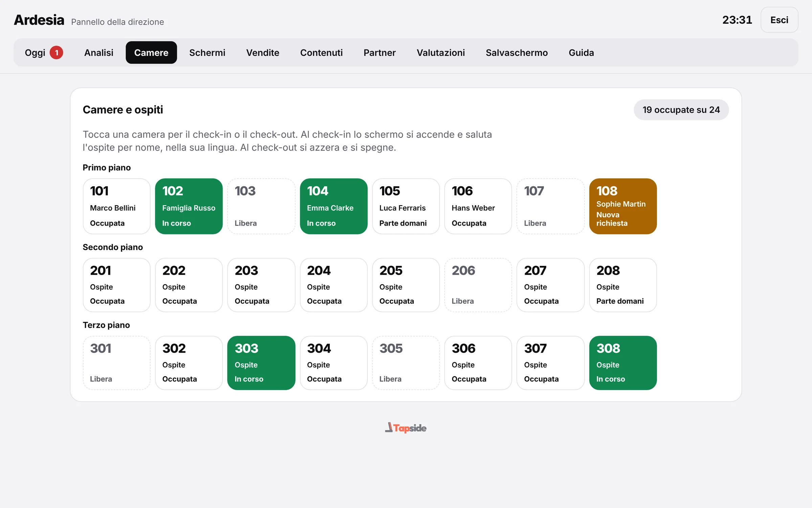812x508 pixels.
Task: Go to the Schermi tab
Action: 207,52
